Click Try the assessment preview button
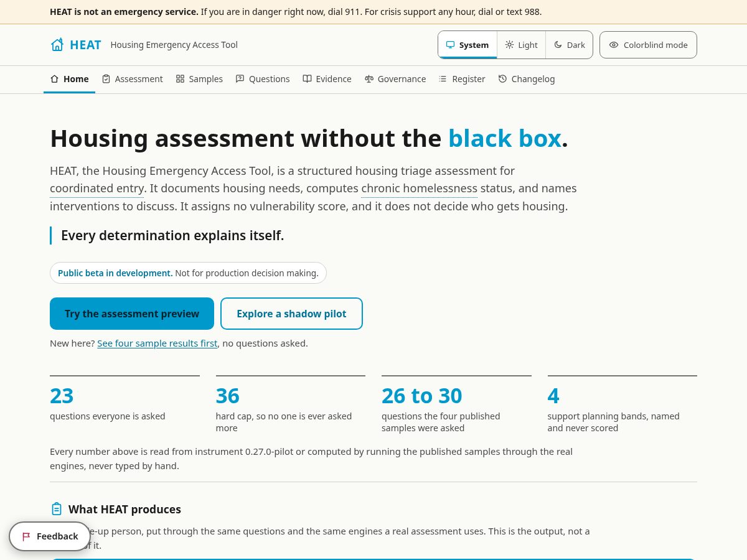Image resolution: width=747 pixels, height=560 pixels. pos(132,314)
